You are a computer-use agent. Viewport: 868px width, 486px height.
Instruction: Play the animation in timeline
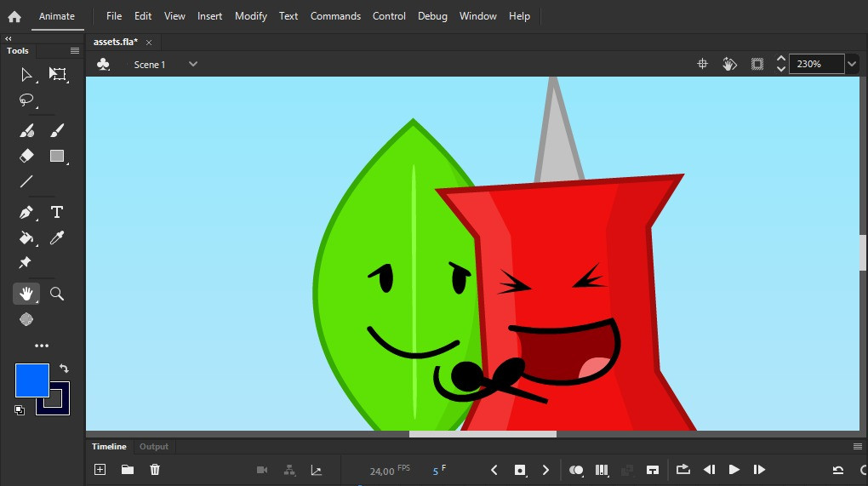click(x=734, y=469)
